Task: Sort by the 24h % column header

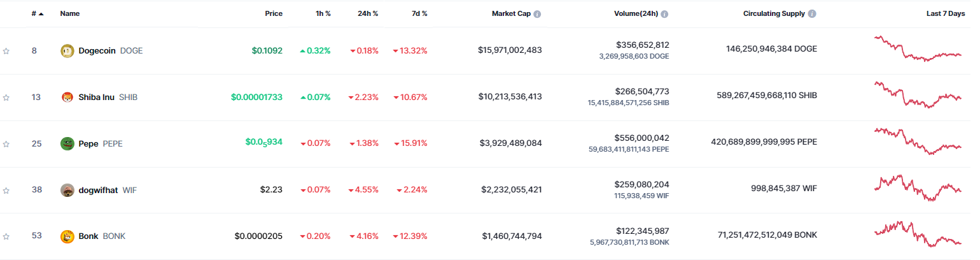Action: pos(367,13)
